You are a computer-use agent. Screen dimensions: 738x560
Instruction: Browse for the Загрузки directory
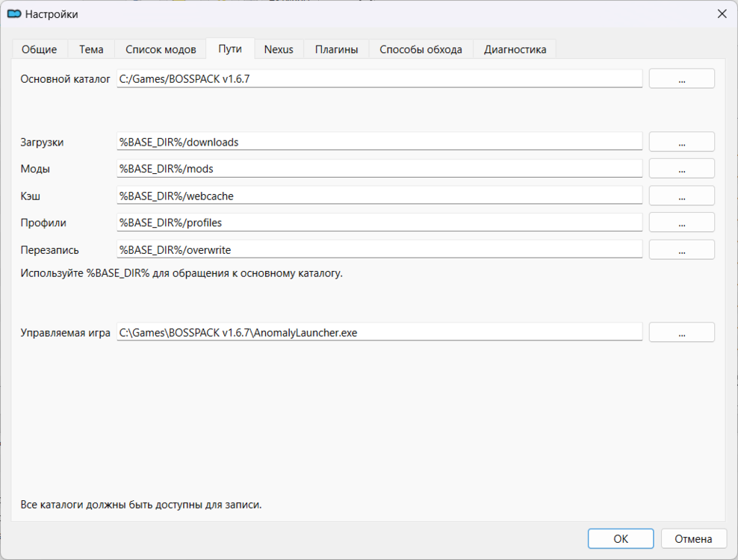[x=681, y=142]
